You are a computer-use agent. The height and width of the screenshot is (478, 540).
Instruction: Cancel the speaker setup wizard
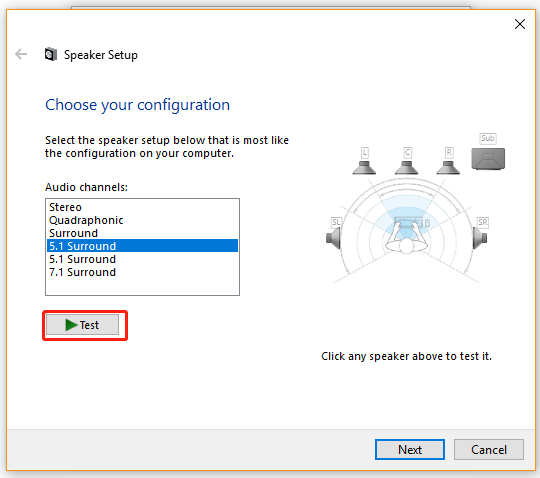click(489, 449)
